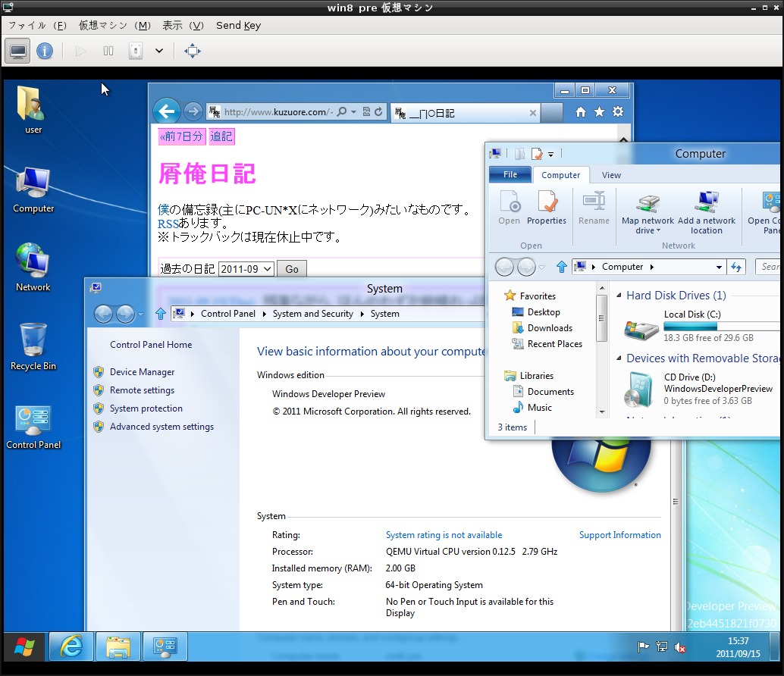Pause the virtual machine
Image resolution: width=784 pixels, height=676 pixels.
click(108, 51)
